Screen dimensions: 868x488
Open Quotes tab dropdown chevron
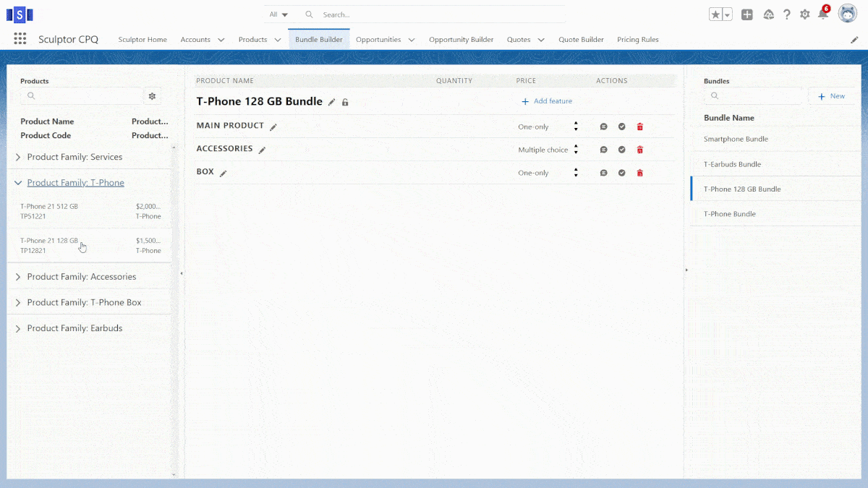click(541, 40)
